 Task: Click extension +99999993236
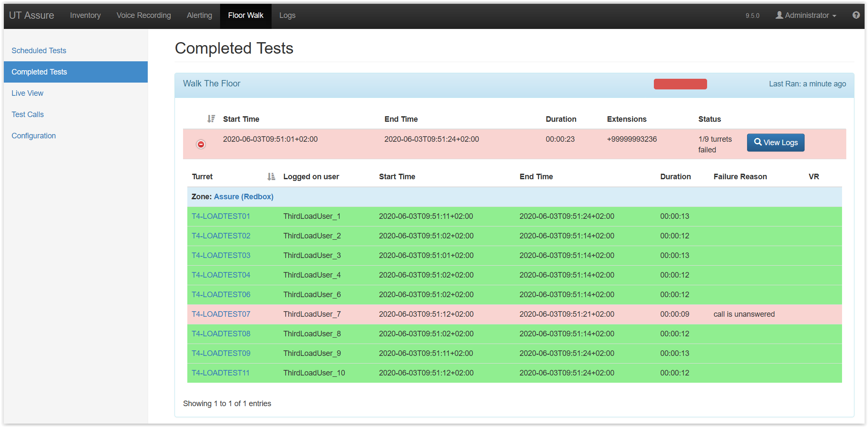pyautogui.click(x=632, y=139)
